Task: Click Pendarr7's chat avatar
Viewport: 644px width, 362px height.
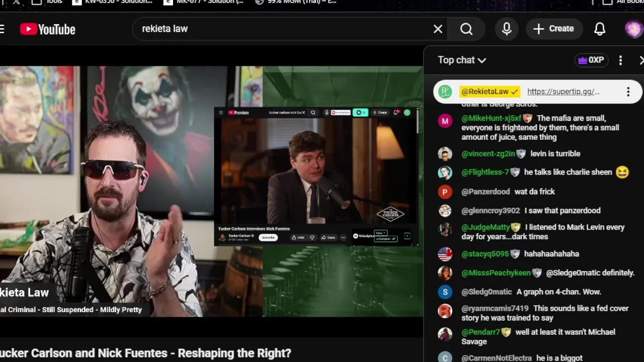Action: point(445,334)
